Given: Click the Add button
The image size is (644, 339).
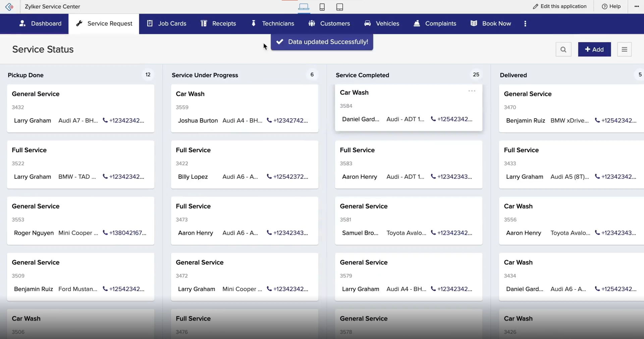Looking at the screenshot, I should coord(594,49).
